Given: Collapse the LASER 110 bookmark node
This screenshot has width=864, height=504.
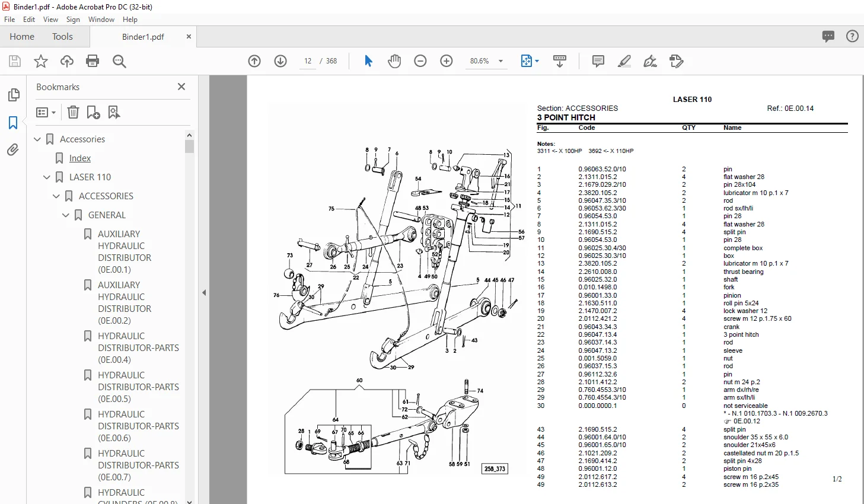Looking at the screenshot, I should pos(47,177).
